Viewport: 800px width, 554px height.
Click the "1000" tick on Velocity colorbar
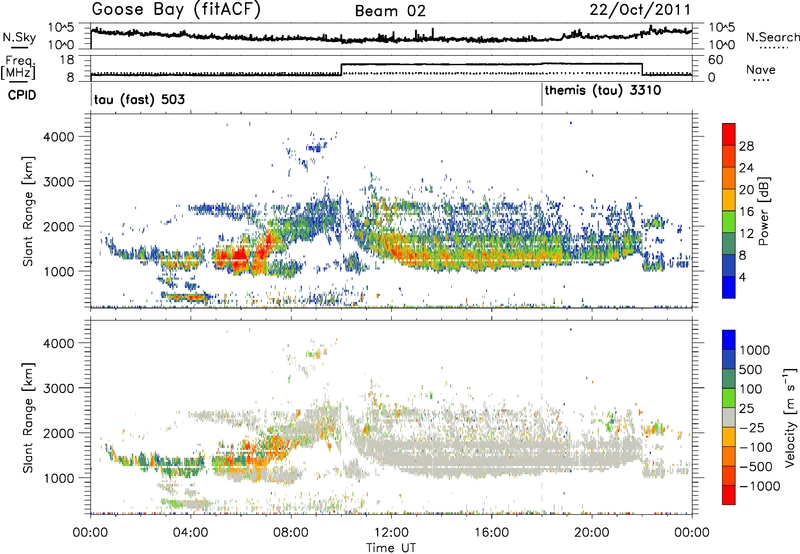754,350
